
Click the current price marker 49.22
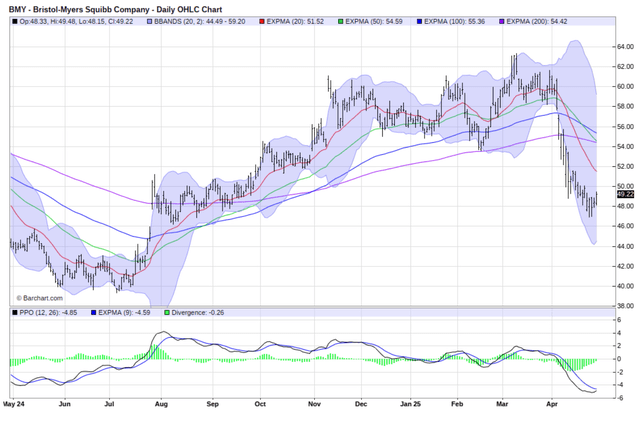coord(625,194)
